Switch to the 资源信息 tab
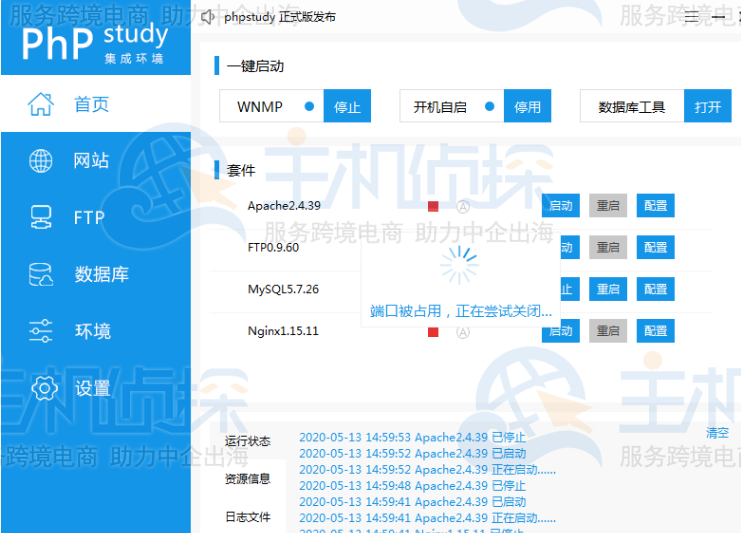This screenshot has width=741, height=533. click(x=248, y=479)
